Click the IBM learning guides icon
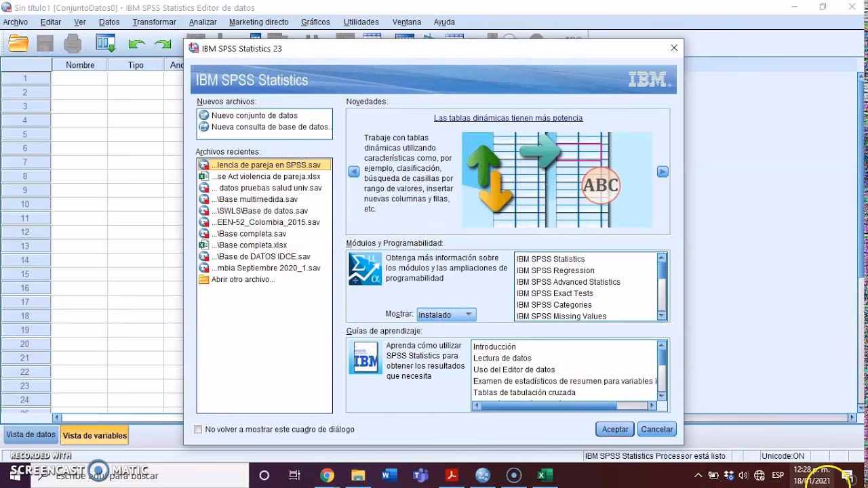 (x=365, y=357)
